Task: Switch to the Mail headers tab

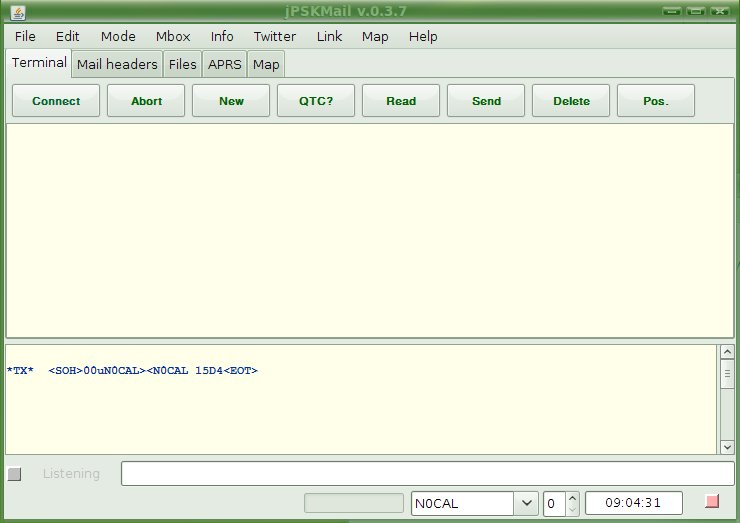Action: point(117,64)
